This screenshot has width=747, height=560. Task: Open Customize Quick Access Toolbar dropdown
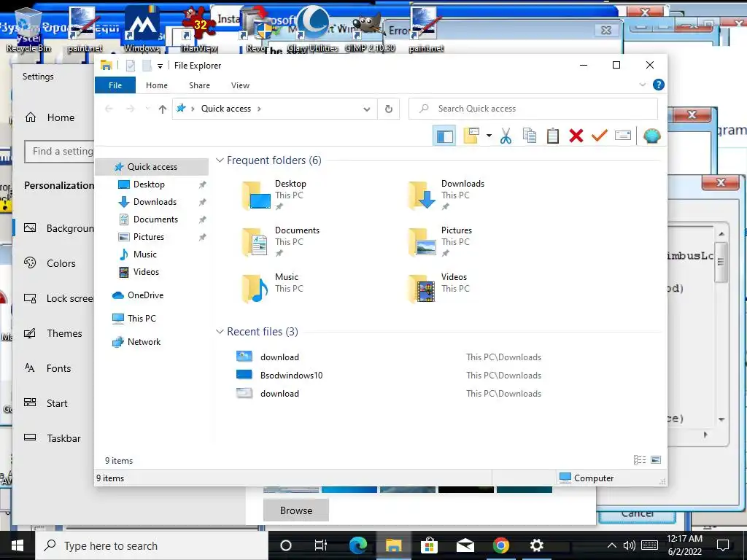tap(160, 66)
